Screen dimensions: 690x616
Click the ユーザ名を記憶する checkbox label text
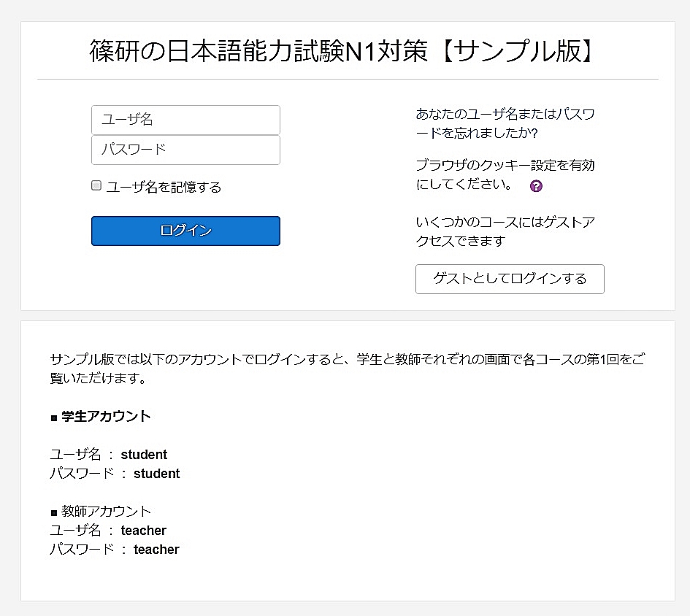164,187
